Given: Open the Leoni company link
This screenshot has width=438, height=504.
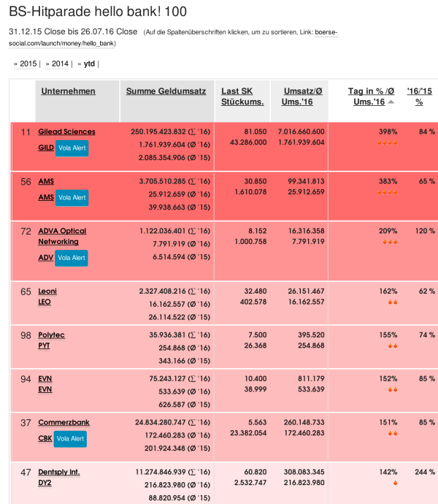Looking at the screenshot, I should pyautogui.click(x=47, y=291).
